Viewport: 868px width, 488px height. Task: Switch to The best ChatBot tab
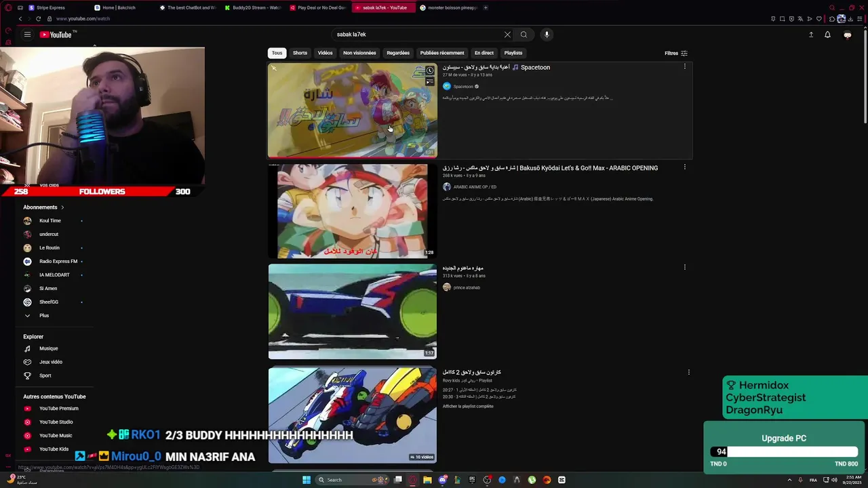187,7
